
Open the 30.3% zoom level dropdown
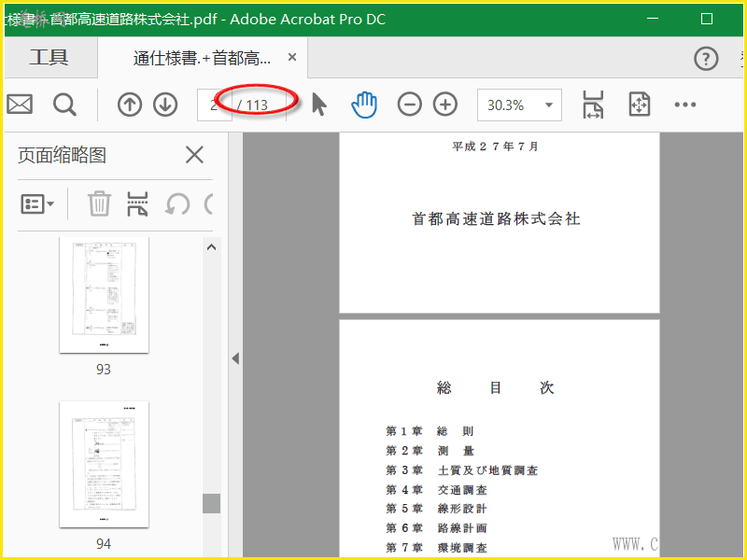coord(519,105)
